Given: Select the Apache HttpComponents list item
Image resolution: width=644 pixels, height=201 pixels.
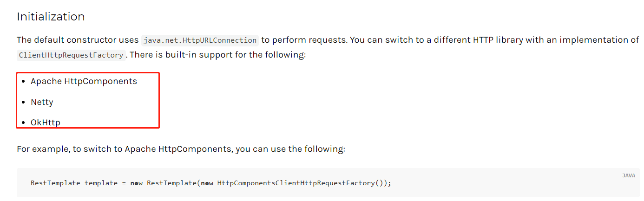Looking at the screenshot, I should pyautogui.click(x=84, y=81).
